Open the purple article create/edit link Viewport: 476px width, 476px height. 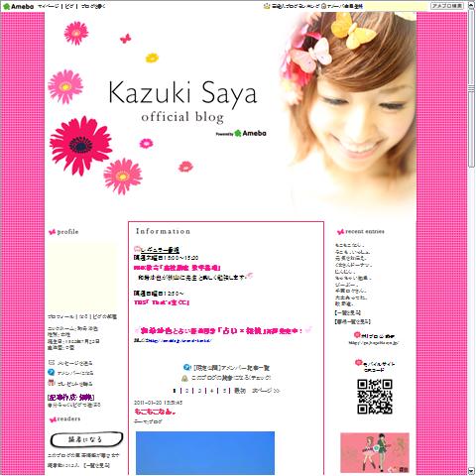coord(71,397)
